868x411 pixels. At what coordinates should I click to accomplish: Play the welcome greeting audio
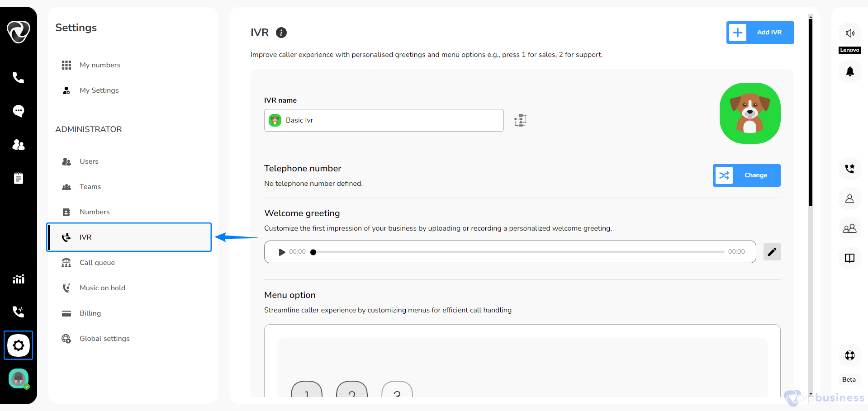pyautogui.click(x=282, y=252)
